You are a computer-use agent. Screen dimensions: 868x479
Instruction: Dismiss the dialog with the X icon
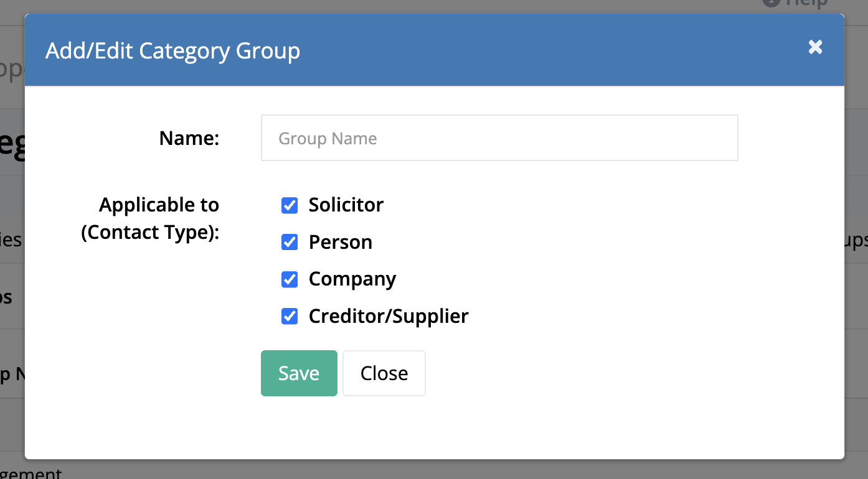(x=815, y=47)
